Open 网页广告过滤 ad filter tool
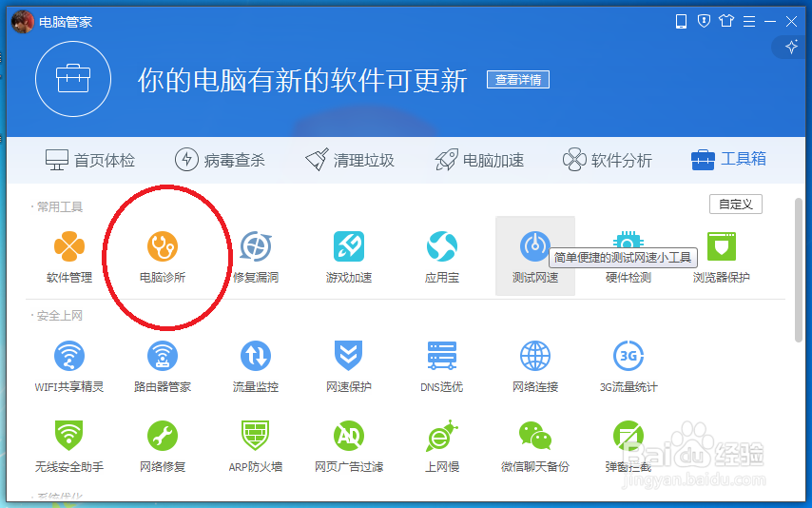 [x=349, y=446]
